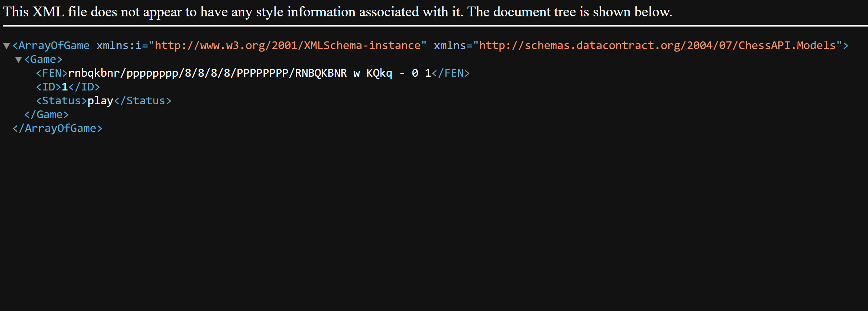Click the Status value play

(101, 101)
